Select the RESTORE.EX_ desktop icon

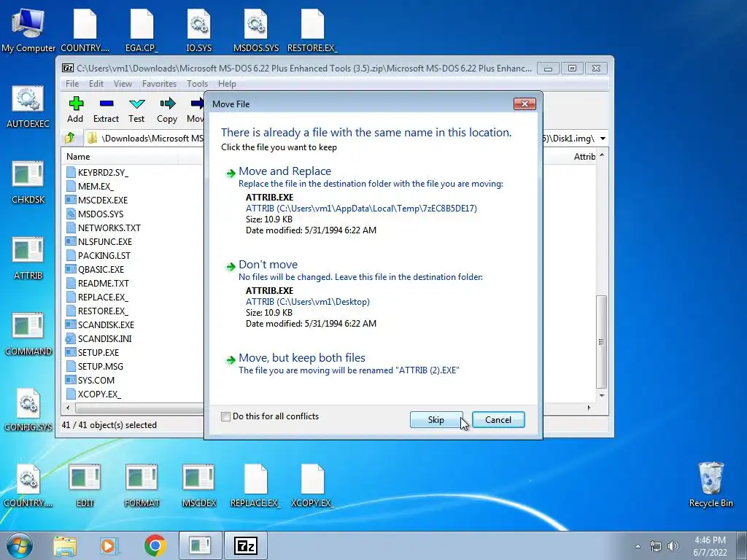(x=312, y=29)
